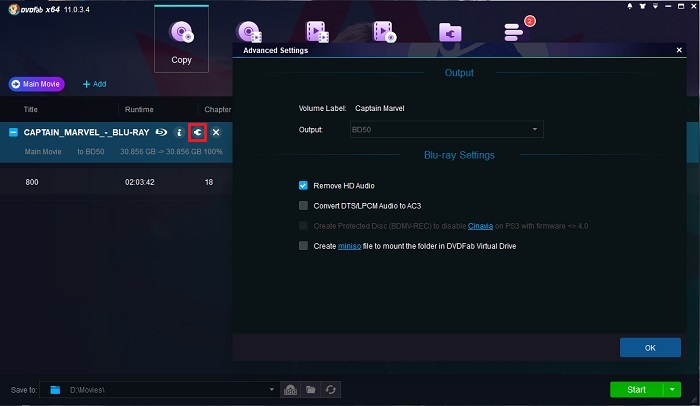This screenshot has height=406, width=700.
Task: Start the copy process
Action: 637,389
